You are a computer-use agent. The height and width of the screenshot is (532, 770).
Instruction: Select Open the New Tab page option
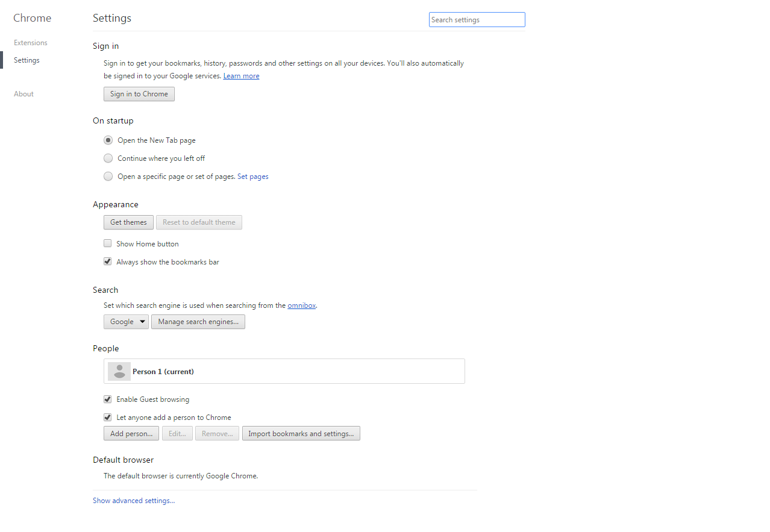pyautogui.click(x=108, y=140)
